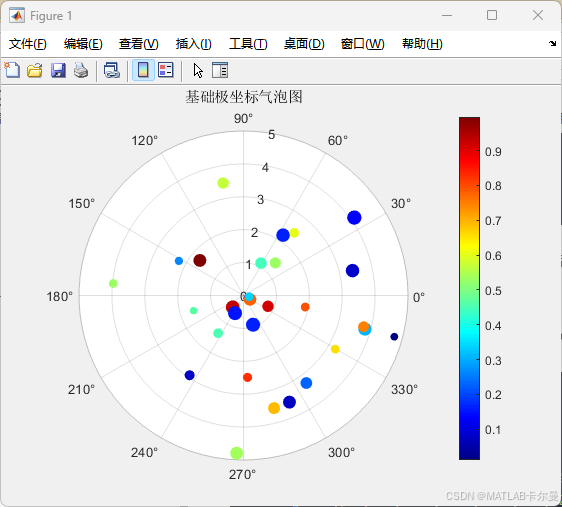Open the 文件(F) menu
The image size is (562, 507).
tap(28, 44)
